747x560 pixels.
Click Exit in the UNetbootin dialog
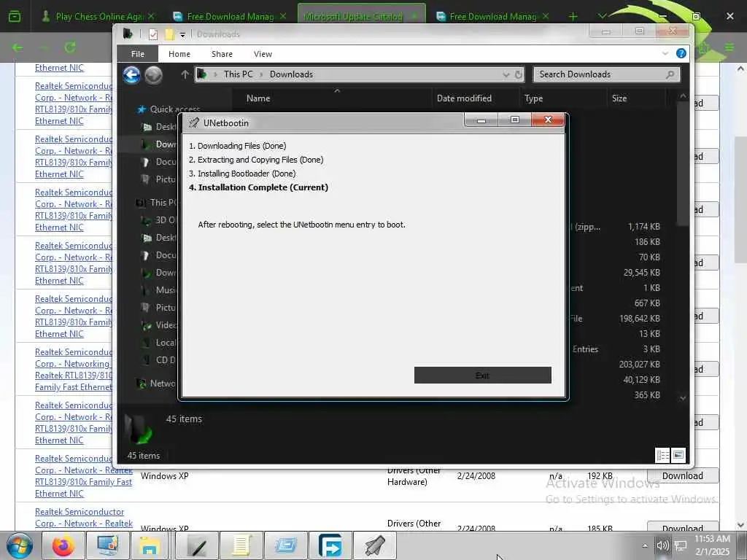483,376
